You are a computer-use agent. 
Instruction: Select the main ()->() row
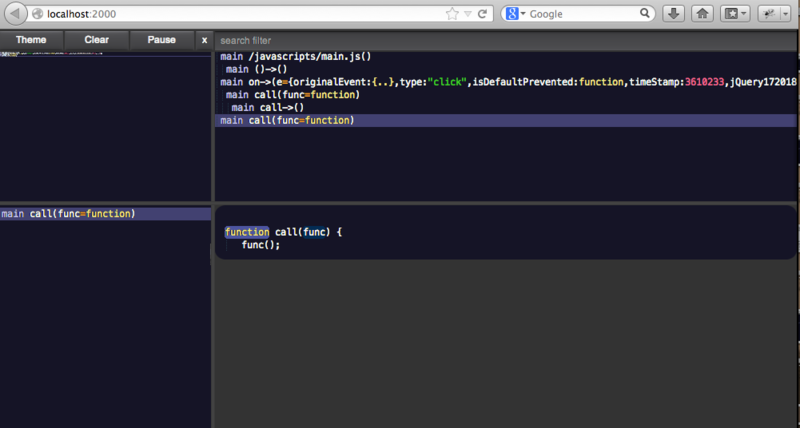tap(506, 69)
